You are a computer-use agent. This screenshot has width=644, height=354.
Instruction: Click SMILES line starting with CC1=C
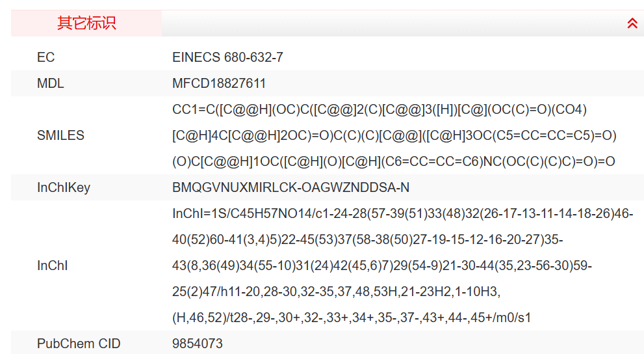pyautogui.click(x=380, y=109)
